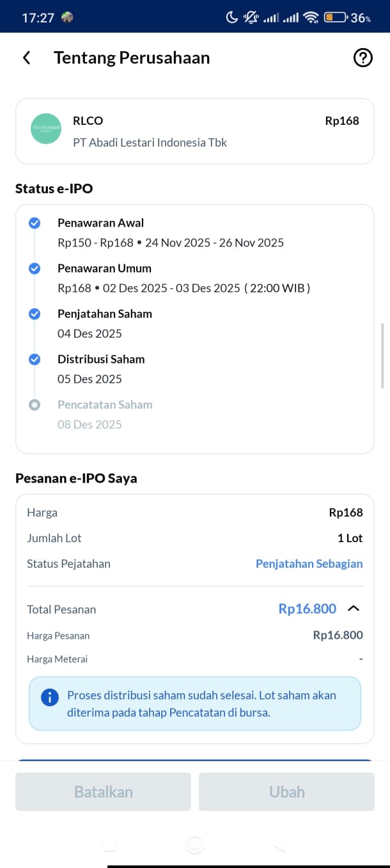
Task: Tap the back arrow in the header
Action: click(26, 58)
